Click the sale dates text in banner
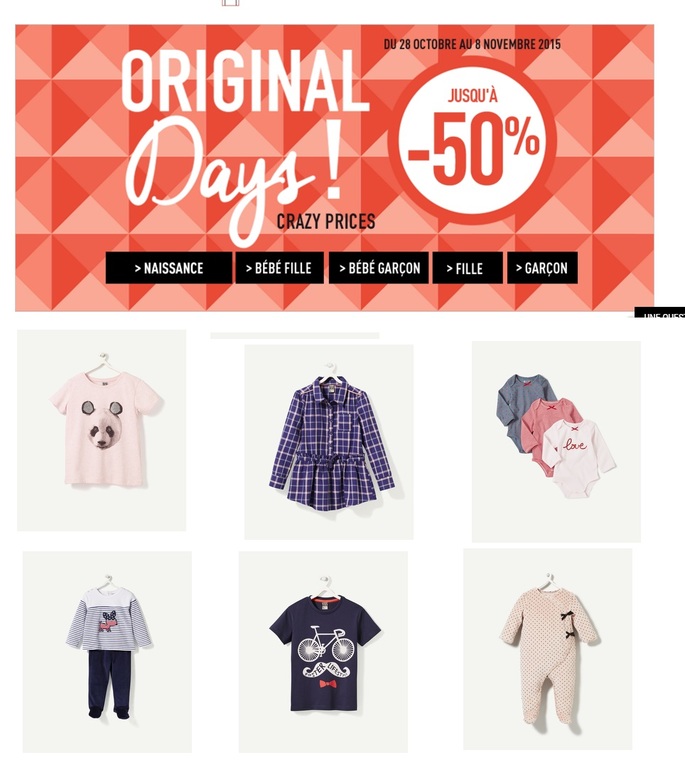The width and height of the screenshot is (685, 770). tap(472, 44)
